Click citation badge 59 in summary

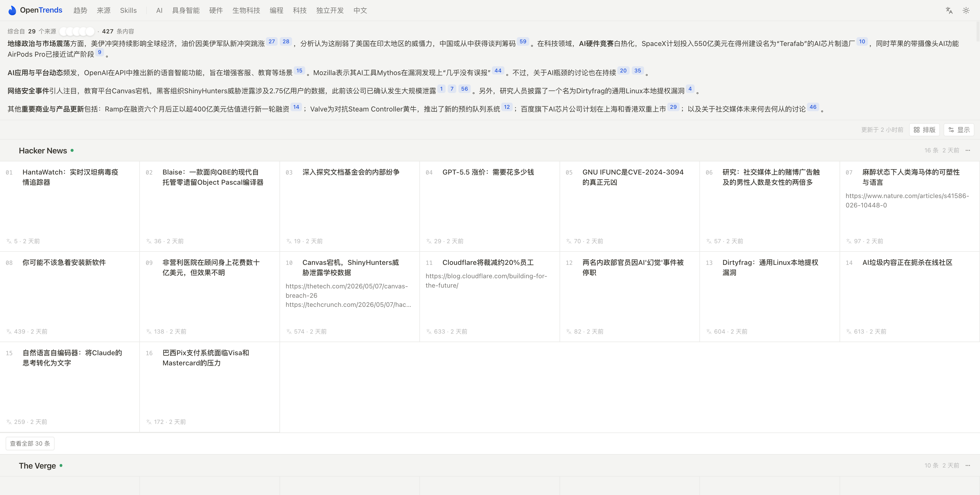(523, 41)
